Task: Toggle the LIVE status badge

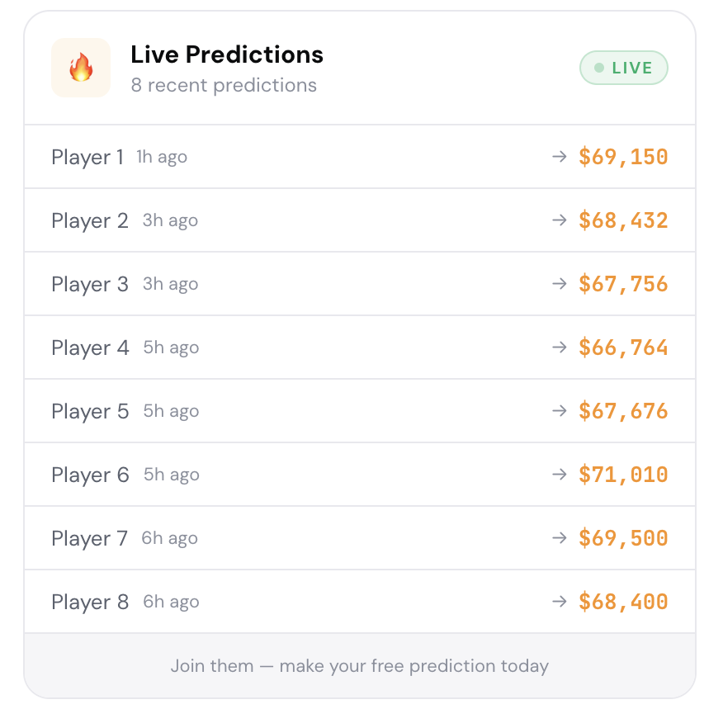Action: click(x=624, y=69)
